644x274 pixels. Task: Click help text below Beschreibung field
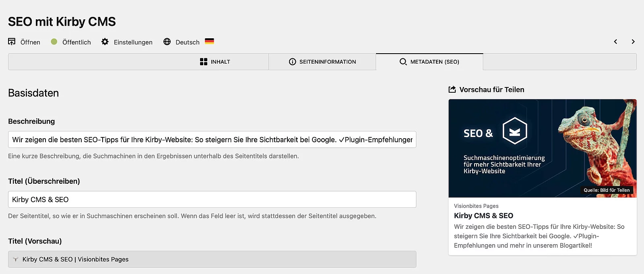153,156
